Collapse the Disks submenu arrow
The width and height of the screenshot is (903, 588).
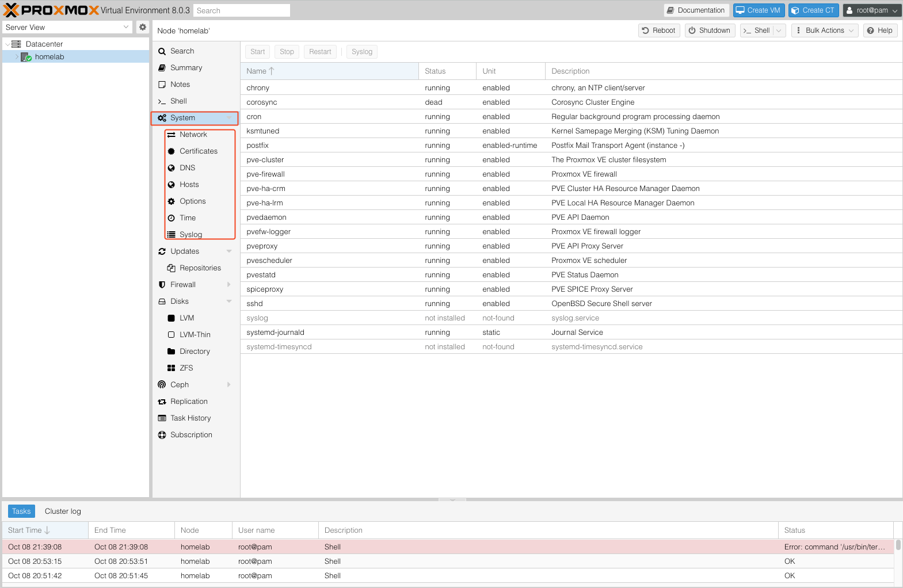tap(229, 301)
